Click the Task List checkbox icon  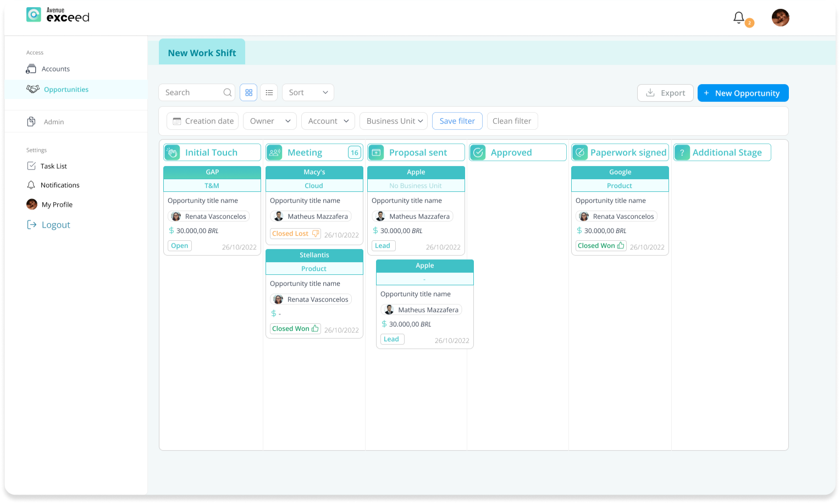[x=31, y=165]
